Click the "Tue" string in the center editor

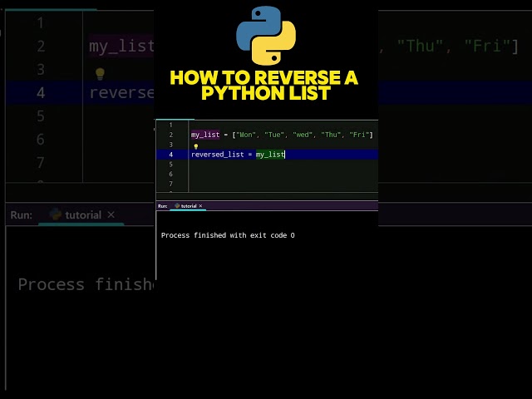coord(274,135)
